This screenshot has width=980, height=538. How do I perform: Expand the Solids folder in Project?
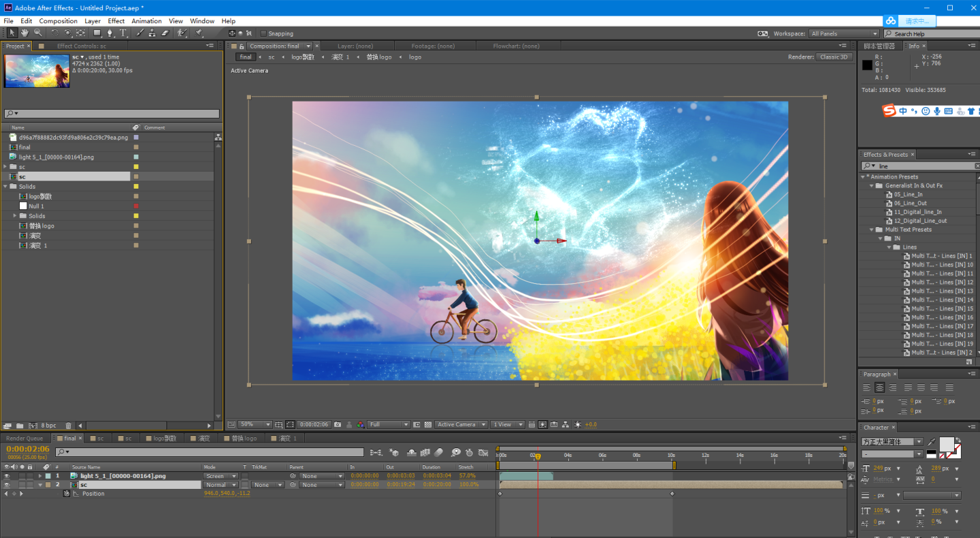click(x=5, y=186)
